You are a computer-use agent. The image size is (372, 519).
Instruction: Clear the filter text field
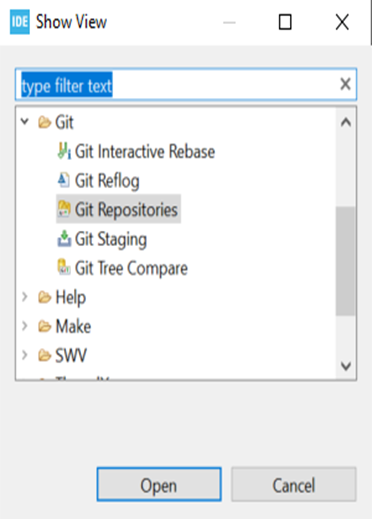pos(345,84)
